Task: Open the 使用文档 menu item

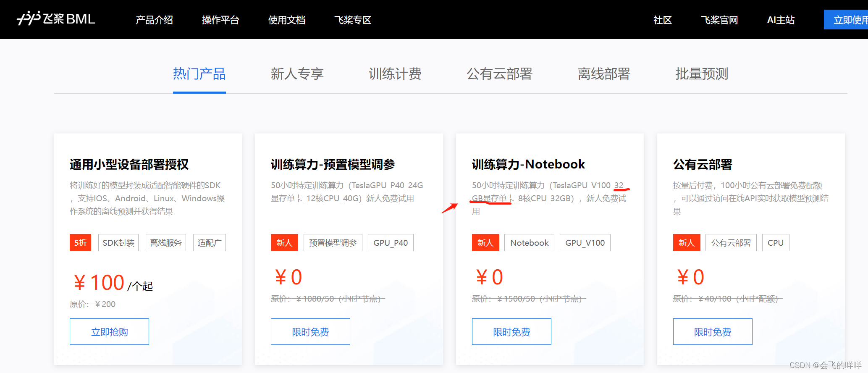Action: 287,20
